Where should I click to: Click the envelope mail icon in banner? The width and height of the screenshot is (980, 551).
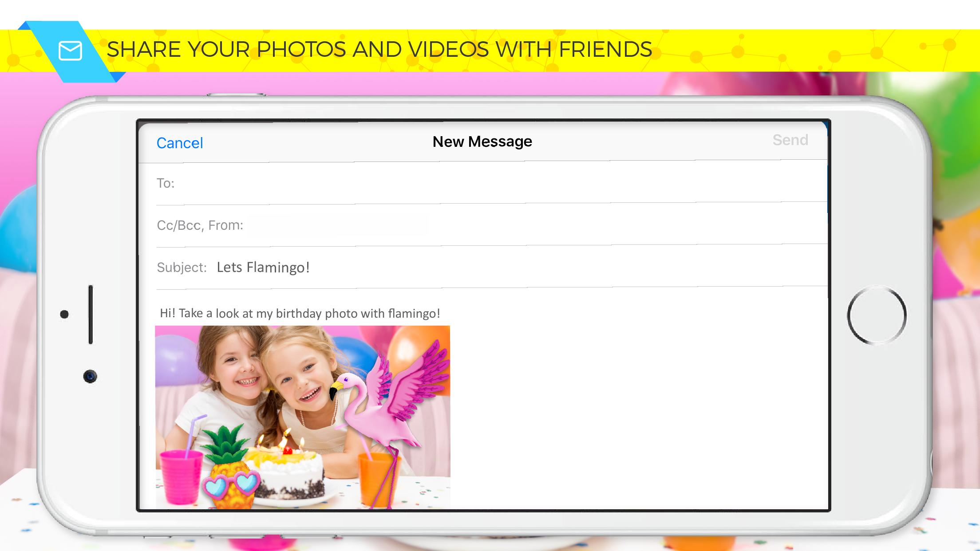pos(70,51)
